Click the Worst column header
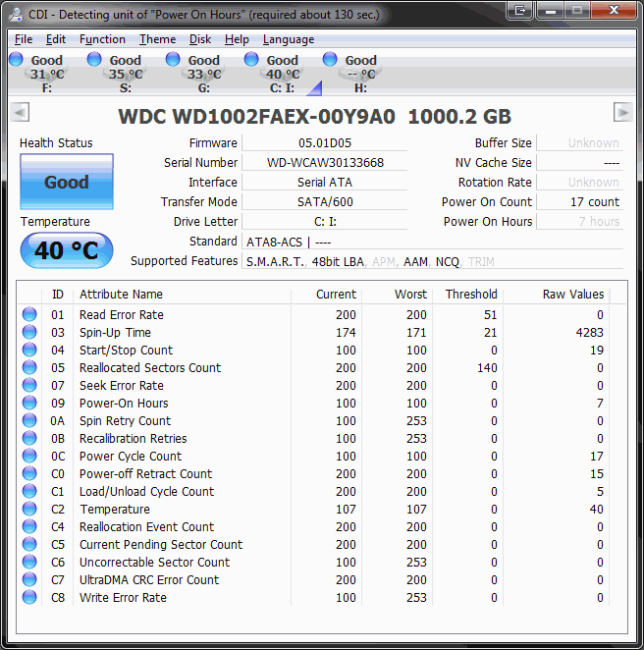Image resolution: width=644 pixels, height=650 pixels. point(398,295)
